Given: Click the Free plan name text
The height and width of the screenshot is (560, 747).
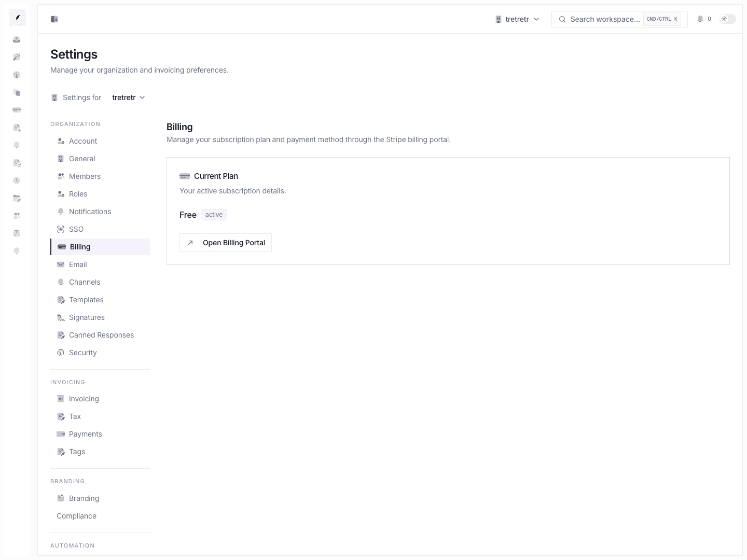Looking at the screenshot, I should tap(188, 215).
